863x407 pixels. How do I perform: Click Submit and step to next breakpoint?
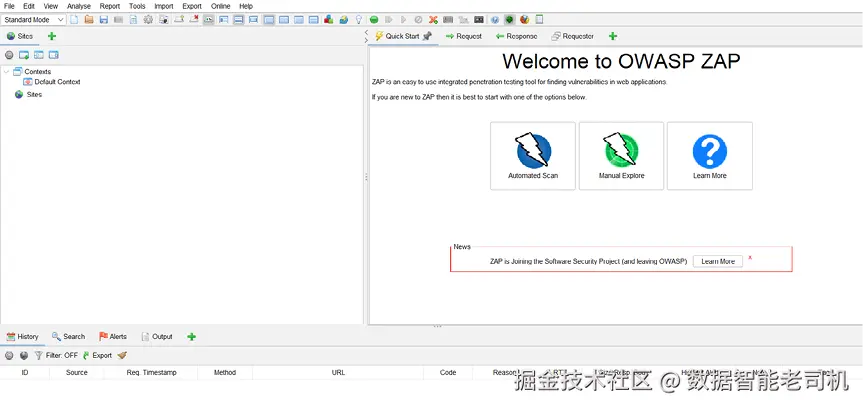389,20
